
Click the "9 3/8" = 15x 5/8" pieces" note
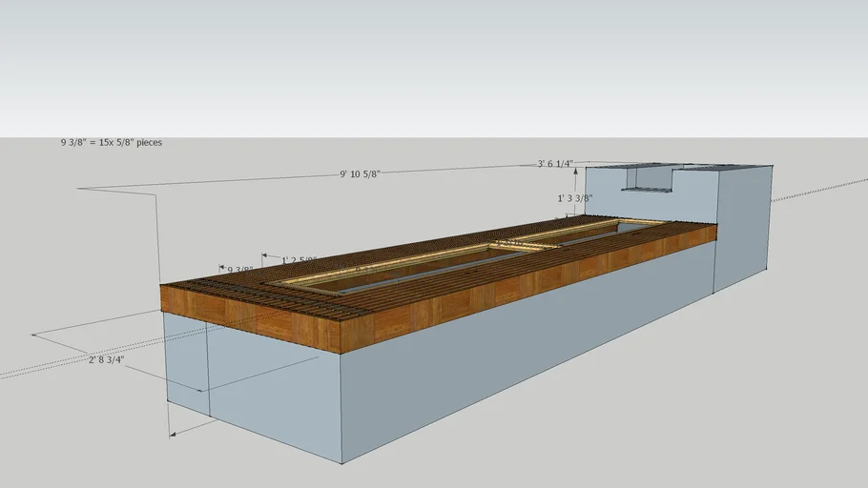(x=111, y=143)
